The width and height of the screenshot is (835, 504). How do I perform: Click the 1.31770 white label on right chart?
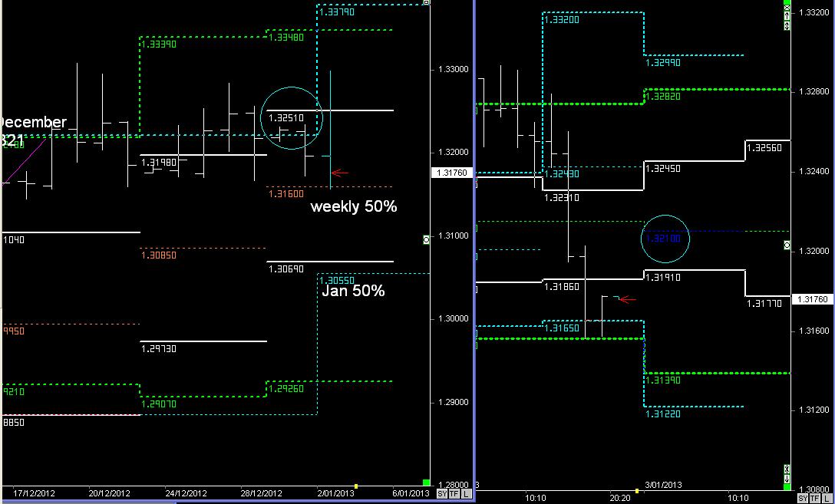coord(764,303)
